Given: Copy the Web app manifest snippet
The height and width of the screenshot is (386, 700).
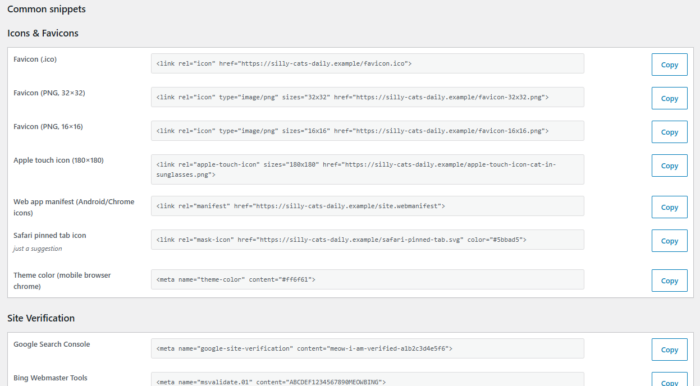Looking at the screenshot, I should point(669,207).
